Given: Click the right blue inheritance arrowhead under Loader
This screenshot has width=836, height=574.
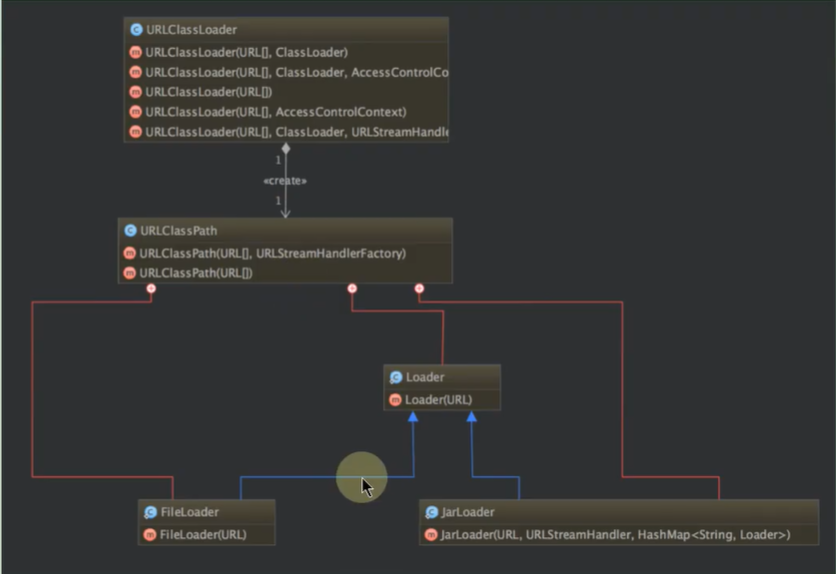Looking at the screenshot, I should [x=472, y=416].
